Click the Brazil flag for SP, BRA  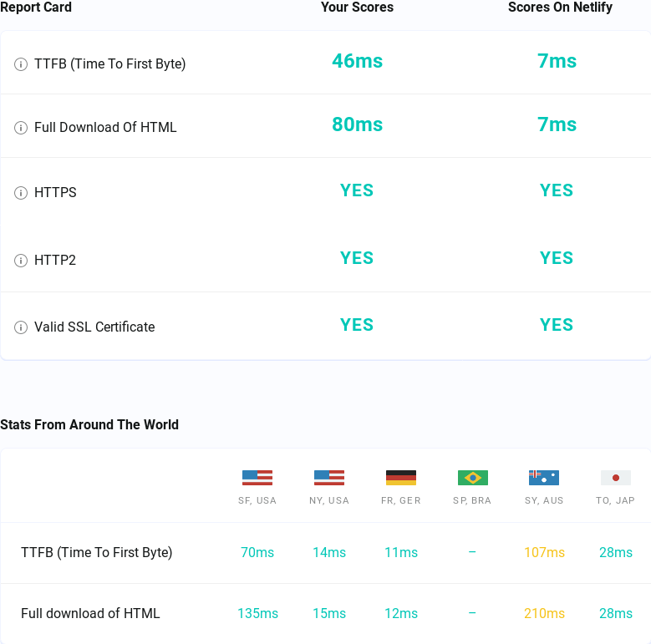[x=473, y=478]
